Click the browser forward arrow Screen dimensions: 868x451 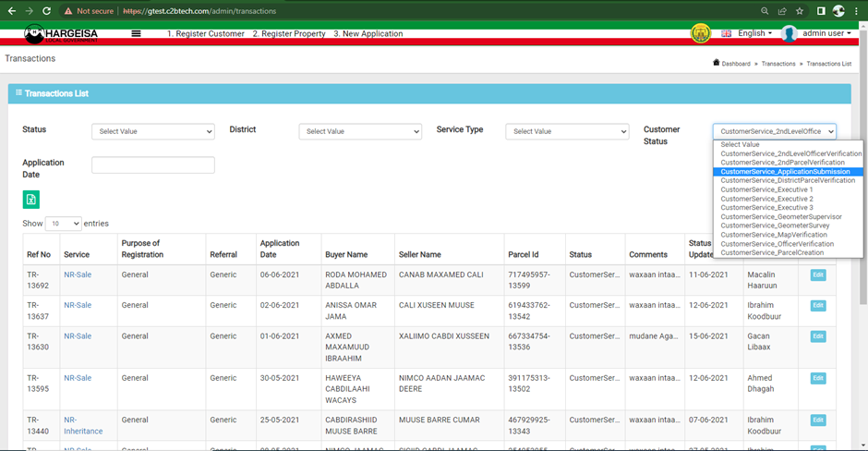30,11
